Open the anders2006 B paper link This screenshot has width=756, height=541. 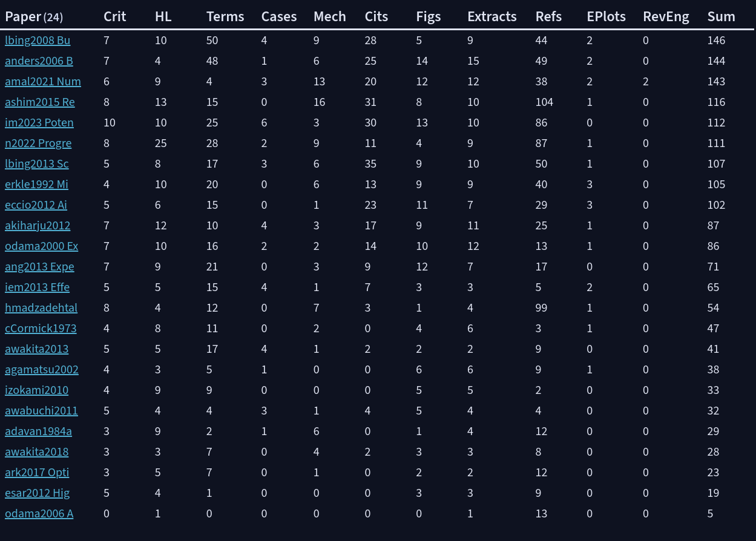[39, 61]
